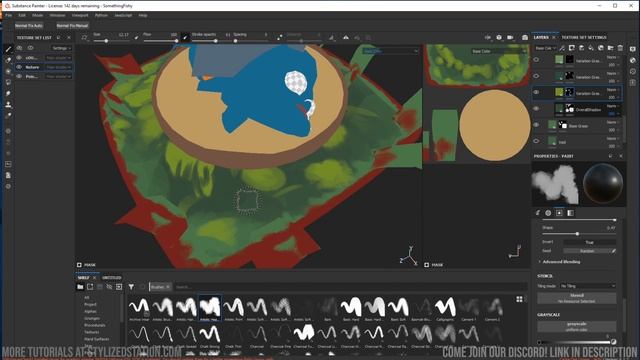
Task: Open the Viewport menu
Action: click(80, 15)
